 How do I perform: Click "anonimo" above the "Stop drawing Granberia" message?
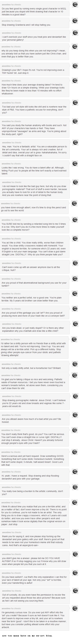6,21
